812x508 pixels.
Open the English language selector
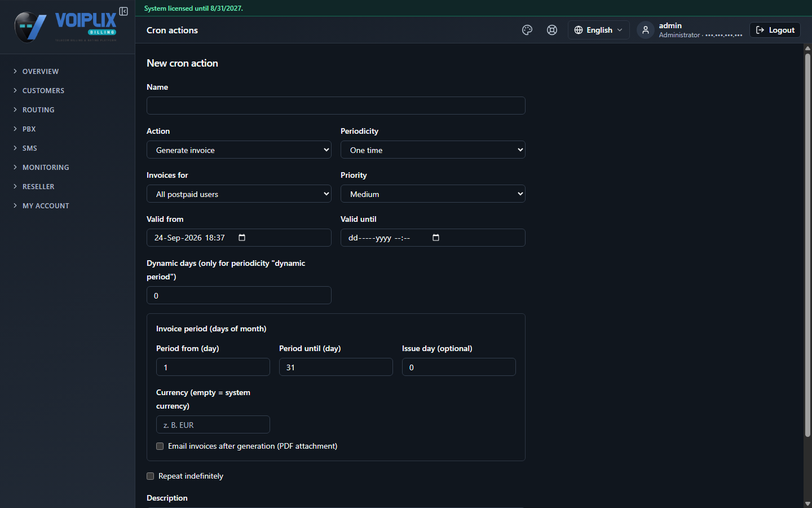click(x=598, y=30)
